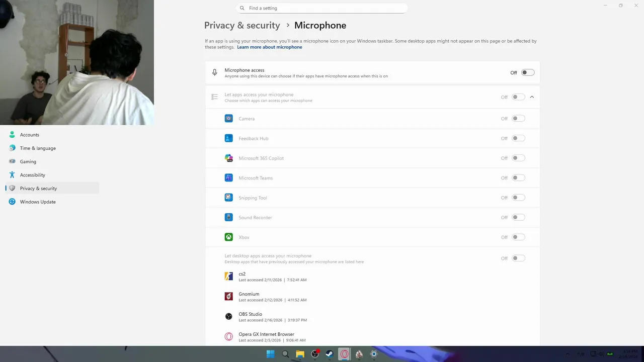644x362 pixels.
Task: Open the Learn more about microphone link
Action: 270,47
